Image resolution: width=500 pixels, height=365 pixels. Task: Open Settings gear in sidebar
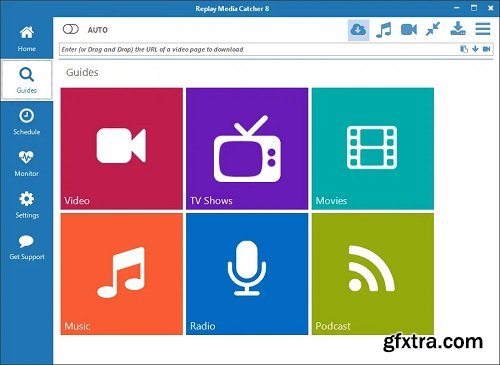[26, 205]
